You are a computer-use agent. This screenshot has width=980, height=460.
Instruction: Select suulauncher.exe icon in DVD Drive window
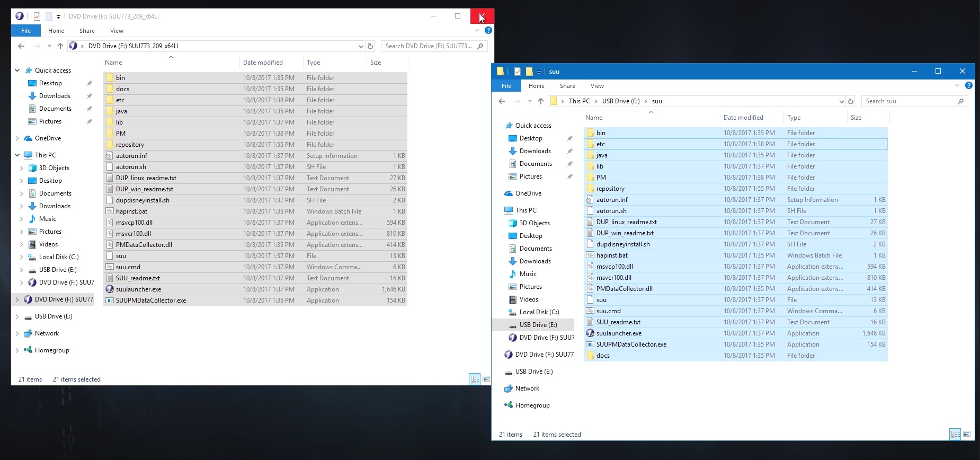pos(110,289)
